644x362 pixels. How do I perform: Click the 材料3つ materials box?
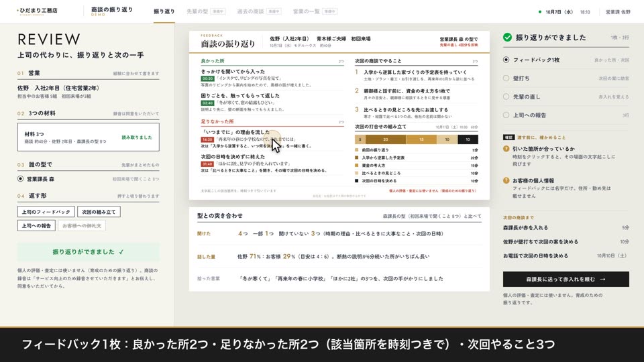point(89,137)
